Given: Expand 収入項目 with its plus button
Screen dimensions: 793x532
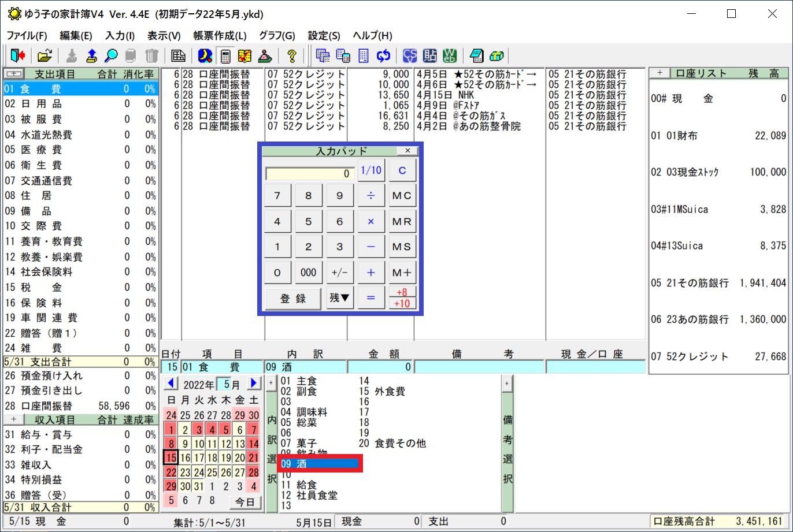Looking at the screenshot, I should pyautogui.click(x=14, y=419).
